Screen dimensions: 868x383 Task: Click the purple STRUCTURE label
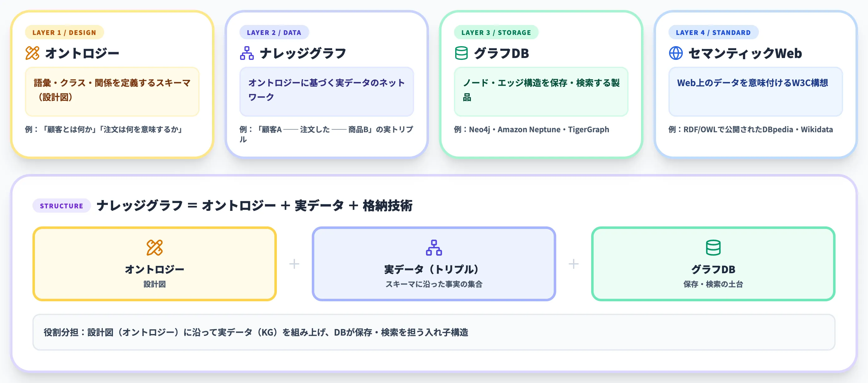pyautogui.click(x=61, y=206)
